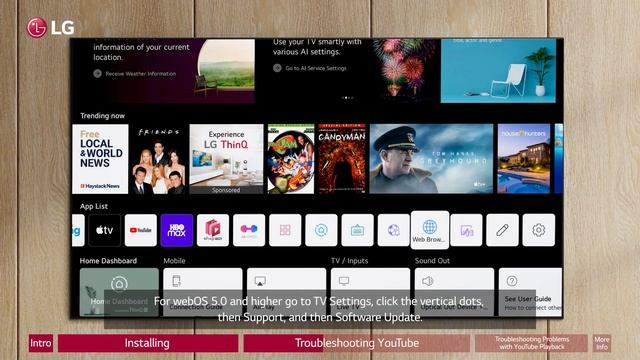The width and height of the screenshot is (640, 360).
Task: Open the Tom Hanks Greyhound banner
Action: [431, 159]
